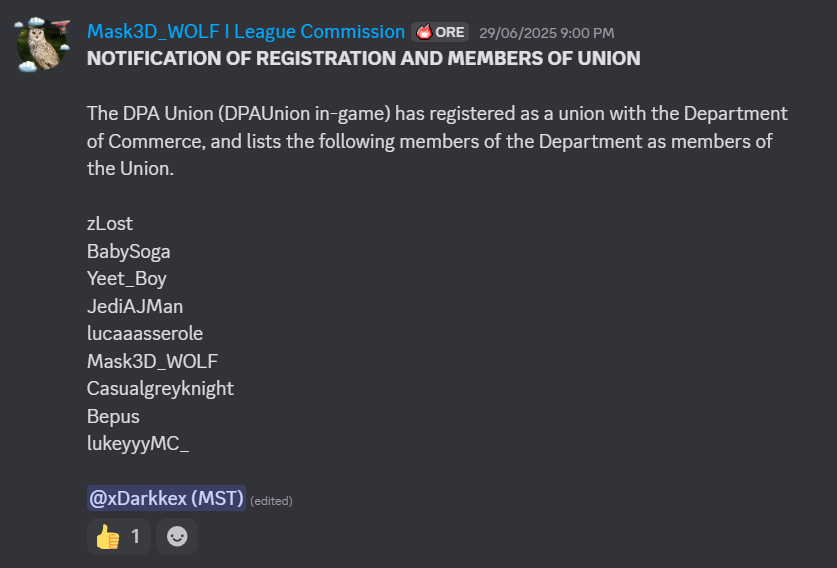Open the add reaction smiley picker
This screenshot has height=568, width=837.
[x=177, y=536]
